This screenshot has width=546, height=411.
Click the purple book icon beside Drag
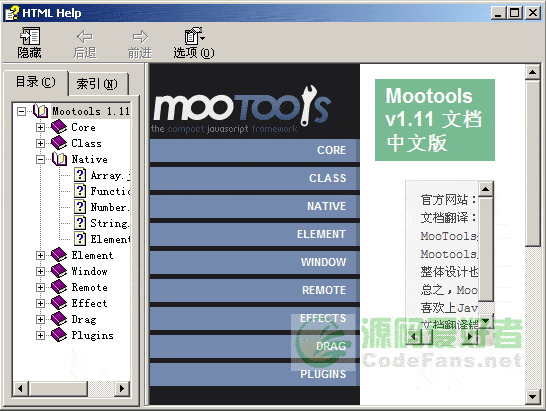(x=59, y=319)
